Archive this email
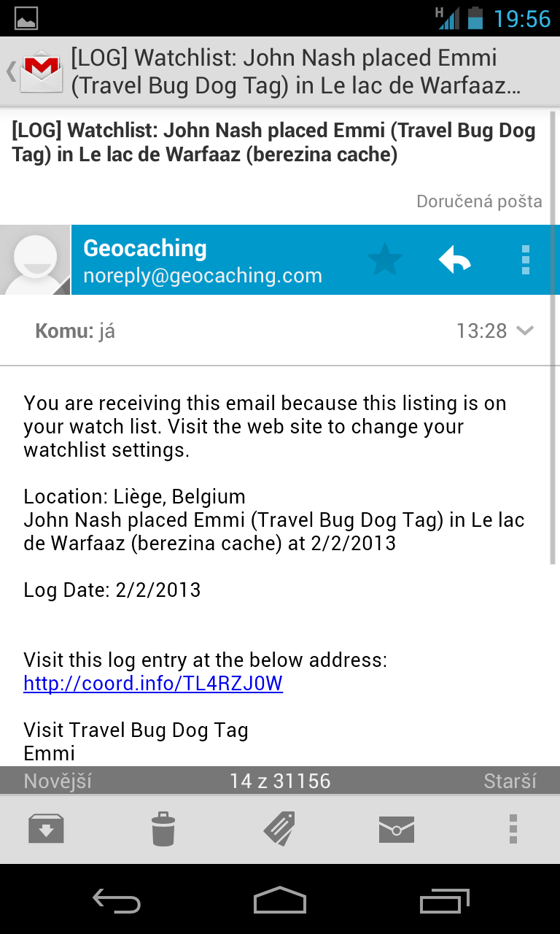This screenshot has height=934, width=560. coord(46,828)
